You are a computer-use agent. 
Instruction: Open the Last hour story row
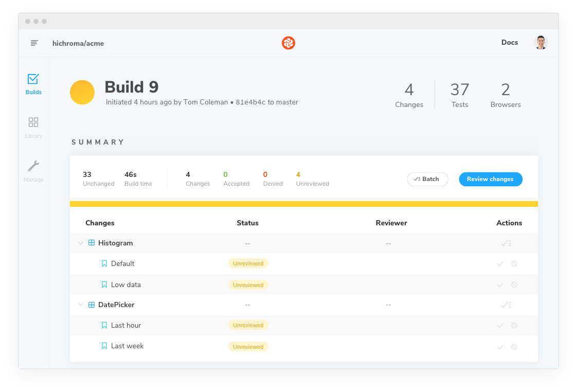pos(304,325)
